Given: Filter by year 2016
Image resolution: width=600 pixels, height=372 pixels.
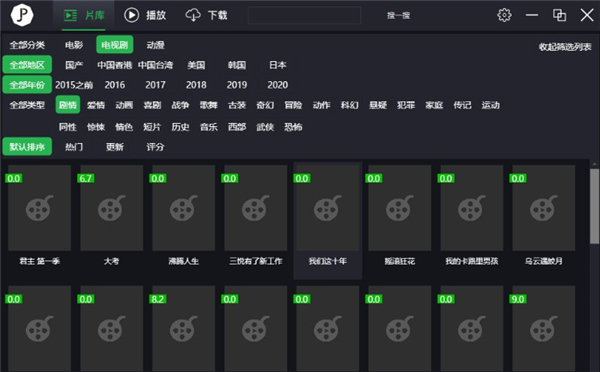Looking at the screenshot, I should coord(115,85).
